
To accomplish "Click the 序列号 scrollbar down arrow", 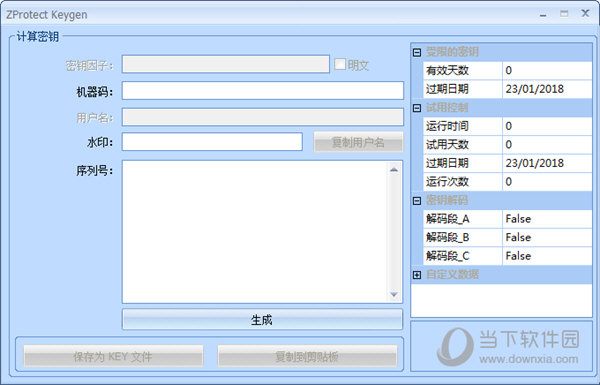I will pos(394,294).
